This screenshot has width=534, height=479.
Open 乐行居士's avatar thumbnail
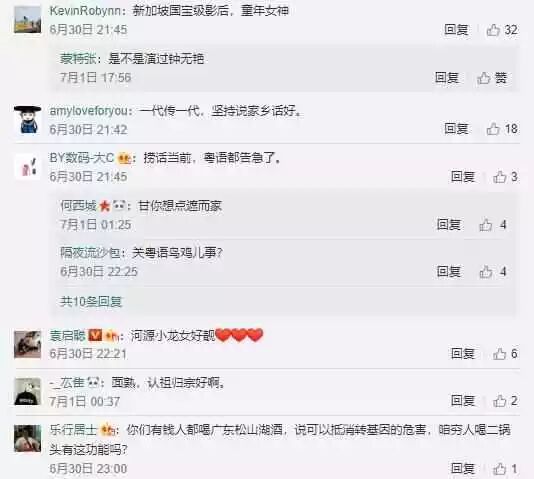[28, 438]
